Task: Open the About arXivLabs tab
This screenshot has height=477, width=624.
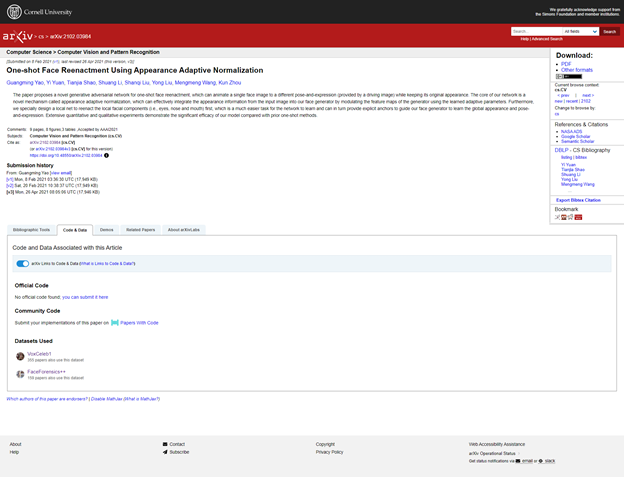Action: click(x=183, y=229)
